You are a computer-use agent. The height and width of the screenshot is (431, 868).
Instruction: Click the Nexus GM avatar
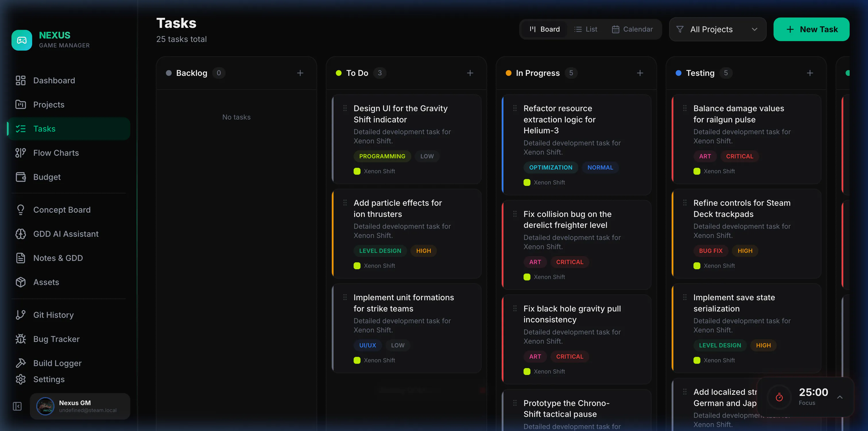click(45, 406)
